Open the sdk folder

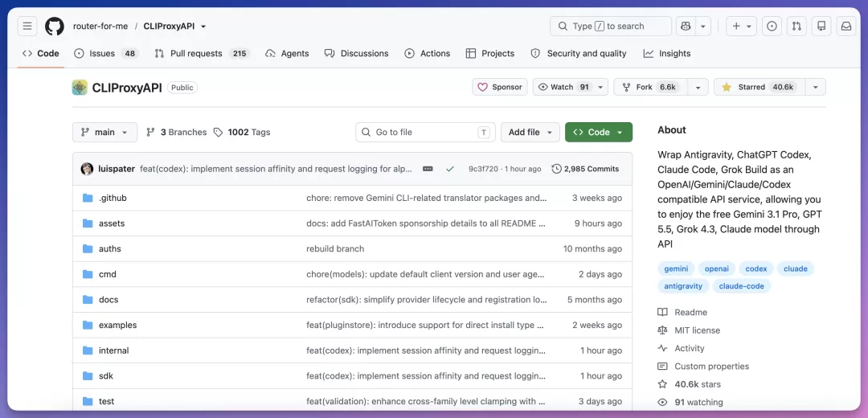tap(106, 376)
